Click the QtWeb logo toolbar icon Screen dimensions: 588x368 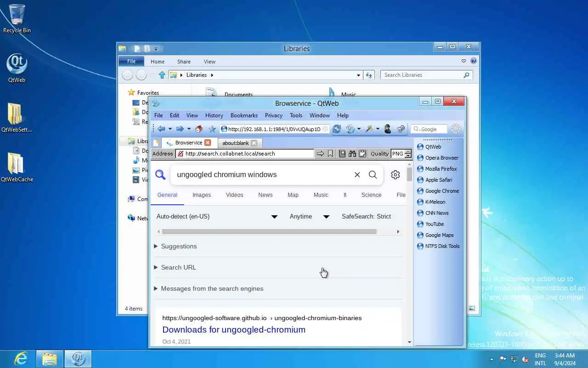point(351,129)
